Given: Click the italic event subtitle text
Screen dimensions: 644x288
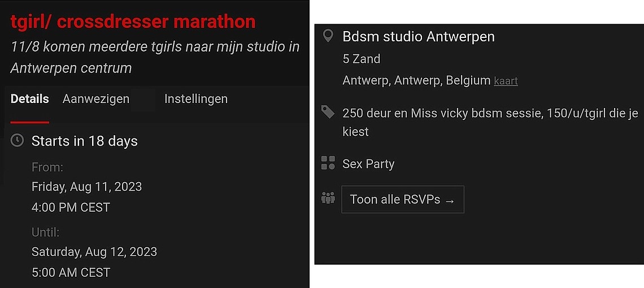Looking at the screenshot, I should click(155, 57).
